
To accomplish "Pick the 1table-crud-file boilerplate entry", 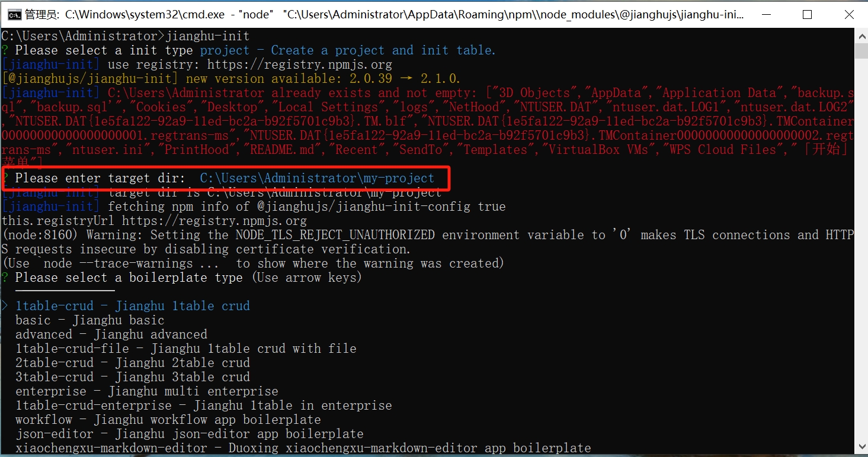I will (185, 349).
